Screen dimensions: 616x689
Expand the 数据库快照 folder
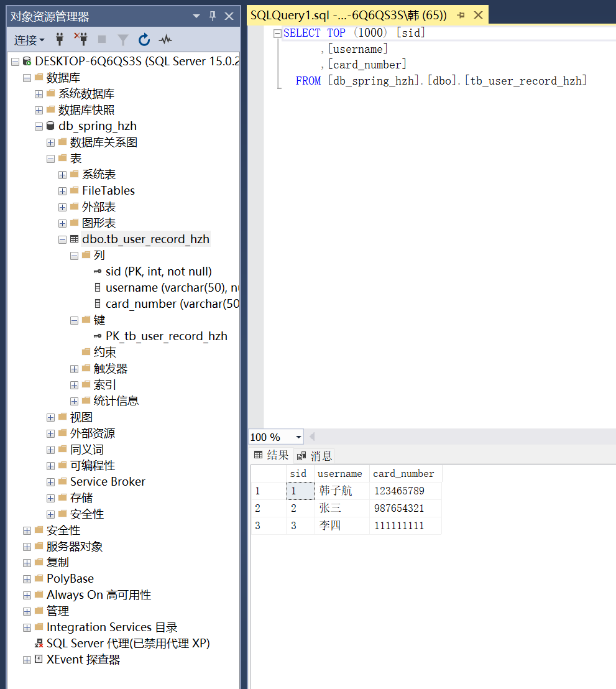tap(39, 110)
